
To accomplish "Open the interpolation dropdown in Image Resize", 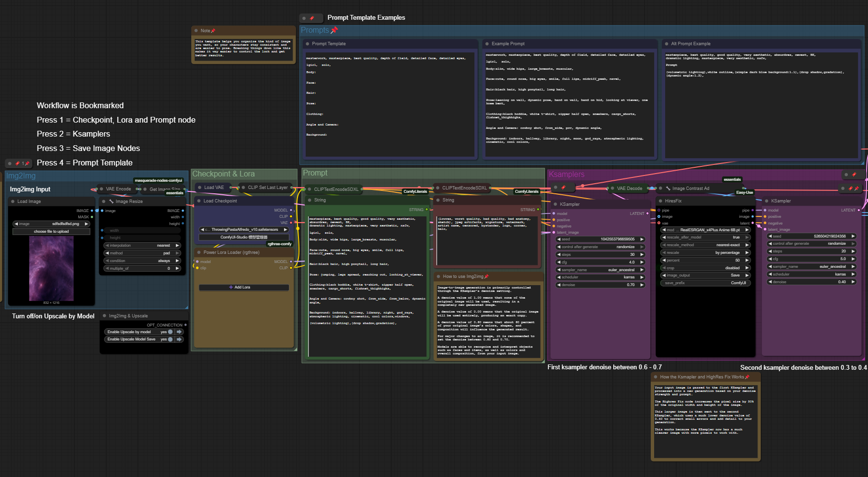I will (142, 245).
